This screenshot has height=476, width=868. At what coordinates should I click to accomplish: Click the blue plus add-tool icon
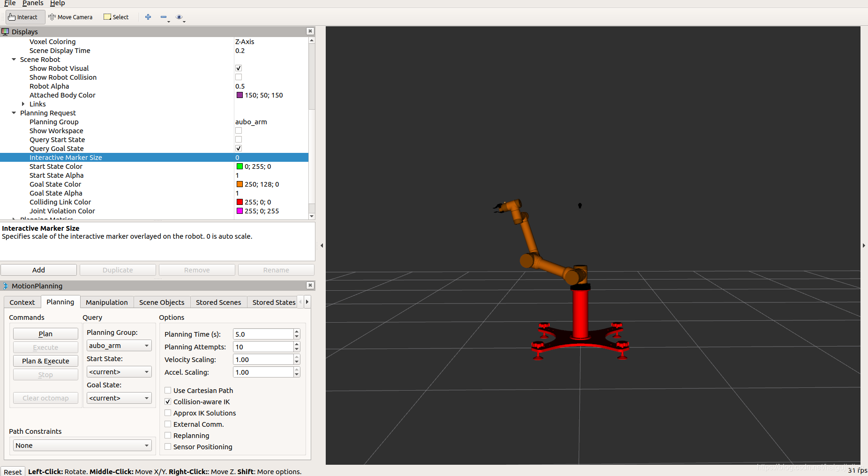click(148, 17)
